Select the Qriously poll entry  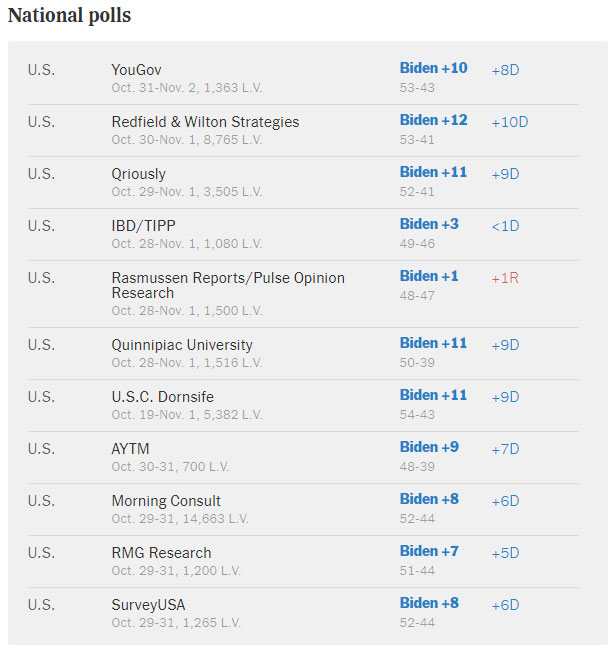tap(139, 174)
